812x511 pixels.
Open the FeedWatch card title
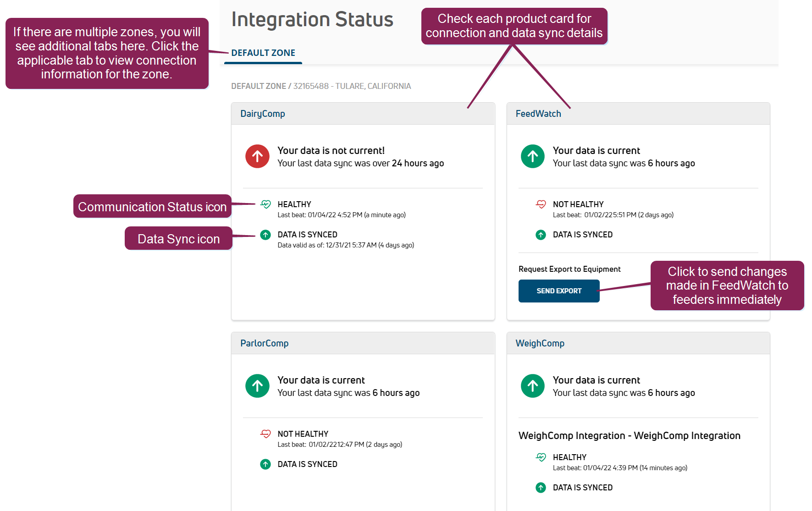click(538, 114)
